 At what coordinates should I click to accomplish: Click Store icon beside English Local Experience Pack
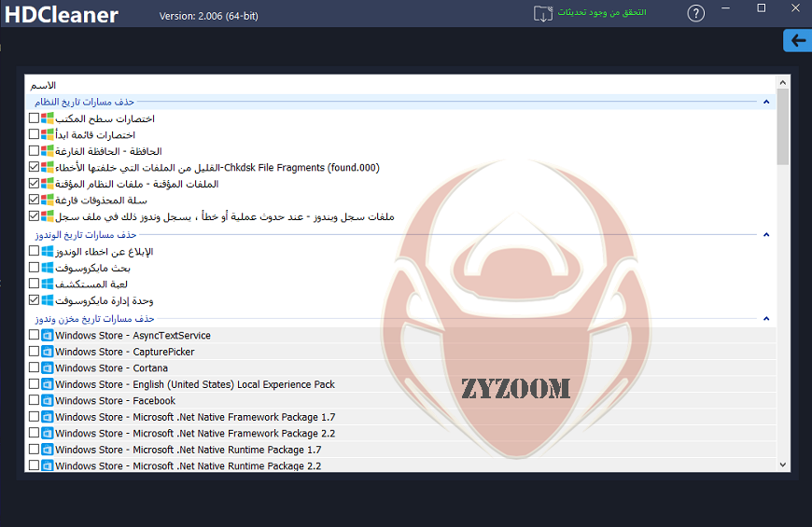coord(47,384)
